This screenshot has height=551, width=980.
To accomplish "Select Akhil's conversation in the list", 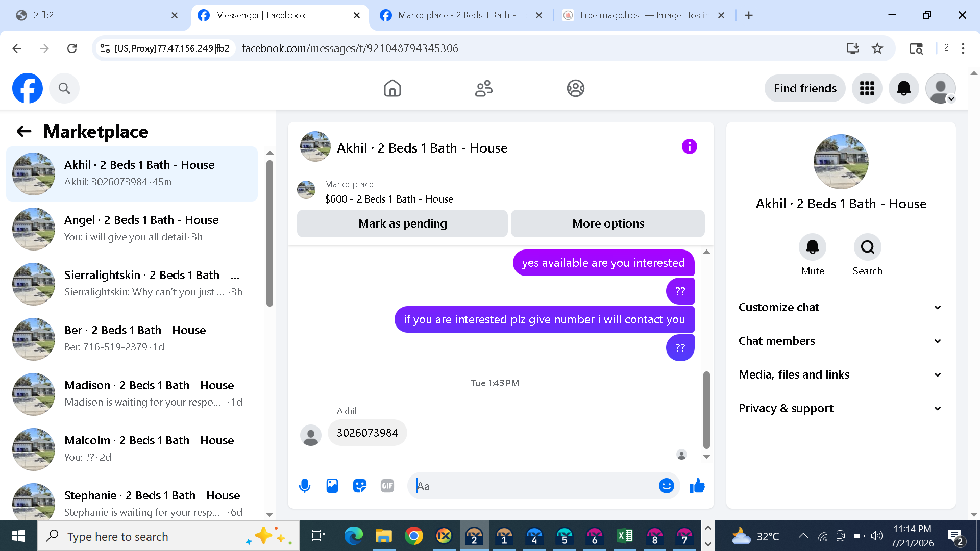I will (x=132, y=173).
